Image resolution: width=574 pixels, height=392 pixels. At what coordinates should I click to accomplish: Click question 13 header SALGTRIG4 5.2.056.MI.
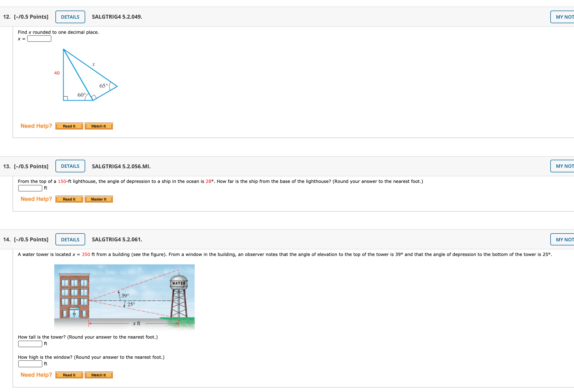(121, 167)
